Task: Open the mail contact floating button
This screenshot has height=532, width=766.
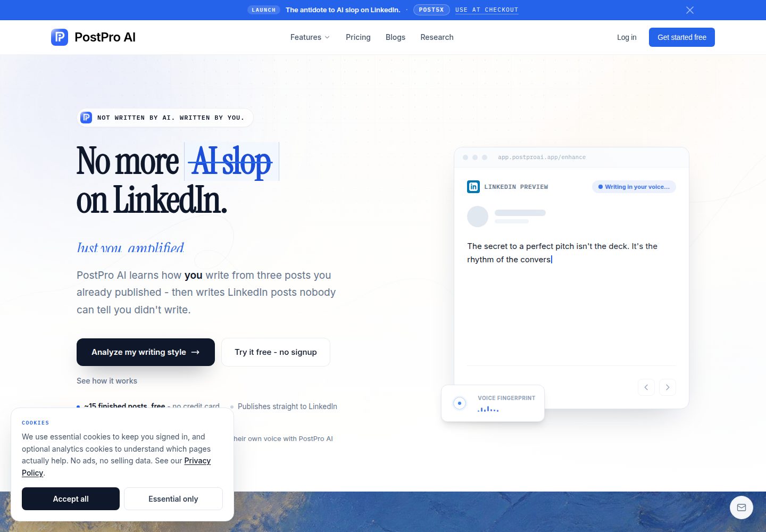Action: pos(742,508)
